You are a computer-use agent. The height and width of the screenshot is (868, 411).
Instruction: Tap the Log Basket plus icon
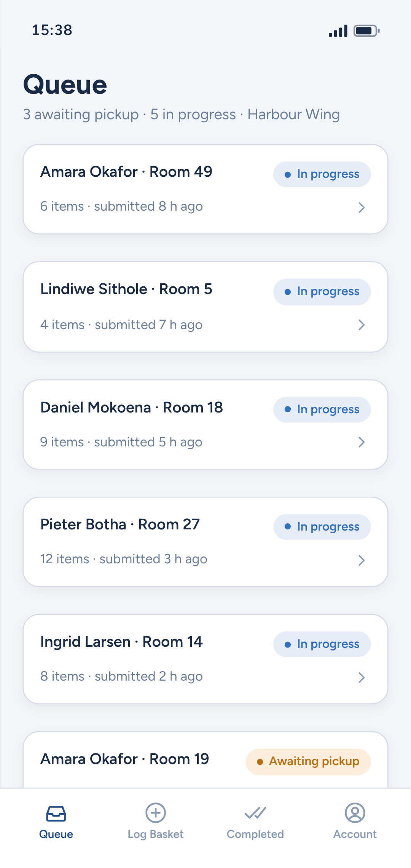(x=156, y=813)
